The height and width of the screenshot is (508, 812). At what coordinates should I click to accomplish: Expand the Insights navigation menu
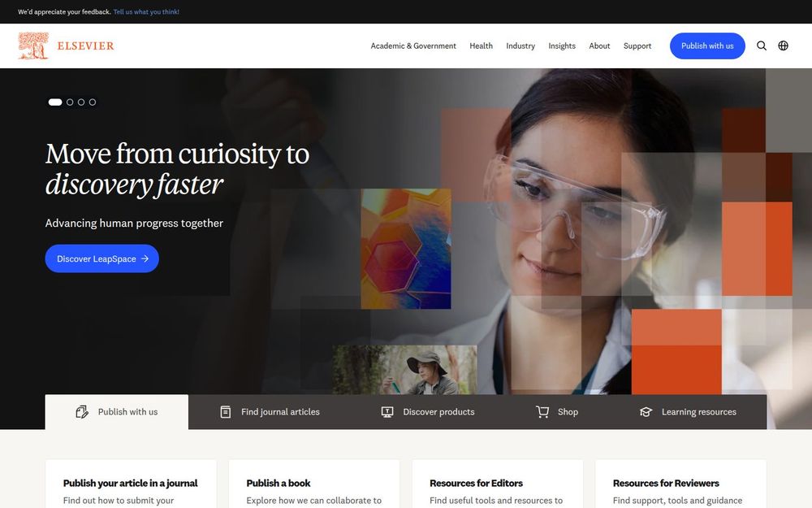tap(562, 46)
